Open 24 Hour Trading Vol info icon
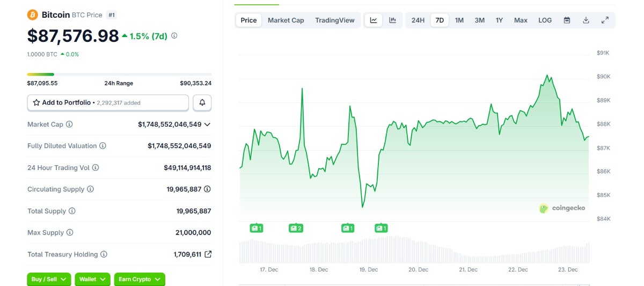The height and width of the screenshot is (286, 644). pos(96,168)
